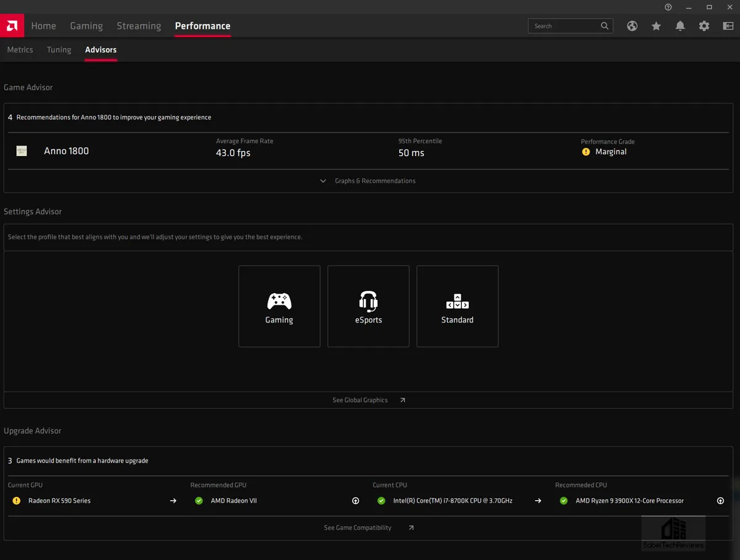Click the search magnifier icon

[604, 26]
